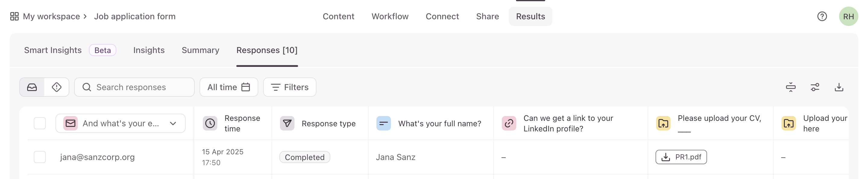
Task: Go to My workspace breadcrumb
Action: click(x=51, y=16)
